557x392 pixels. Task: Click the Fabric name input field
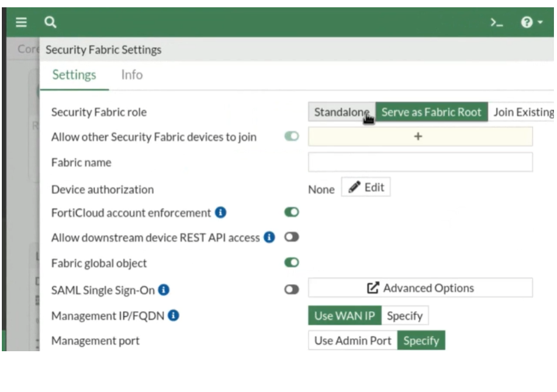(420, 163)
